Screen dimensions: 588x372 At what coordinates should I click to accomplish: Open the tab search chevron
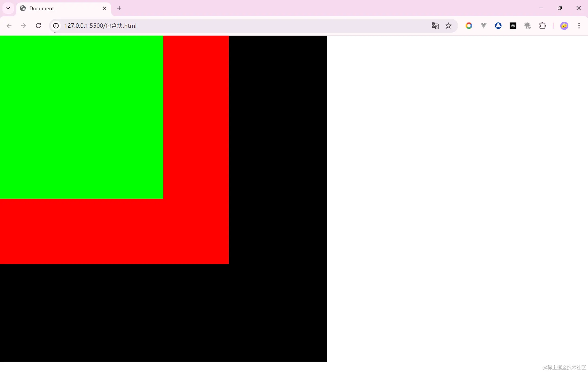point(8,8)
